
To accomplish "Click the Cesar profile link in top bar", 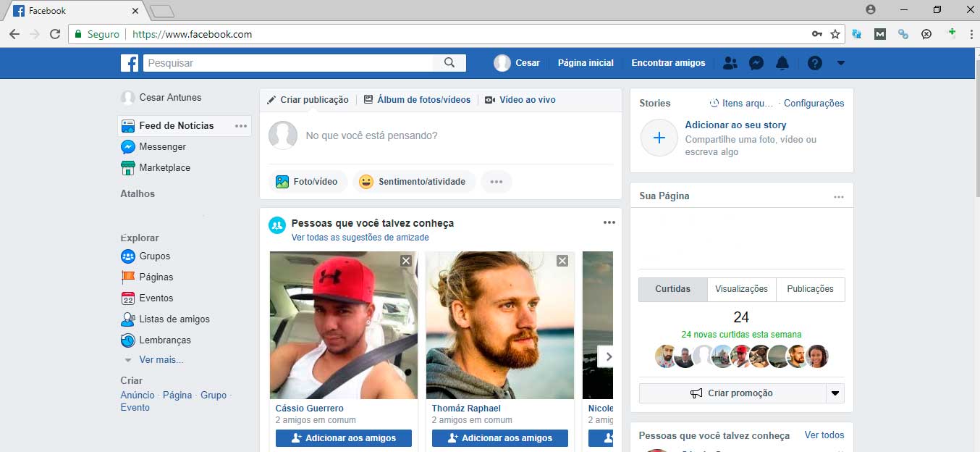I will [517, 63].
